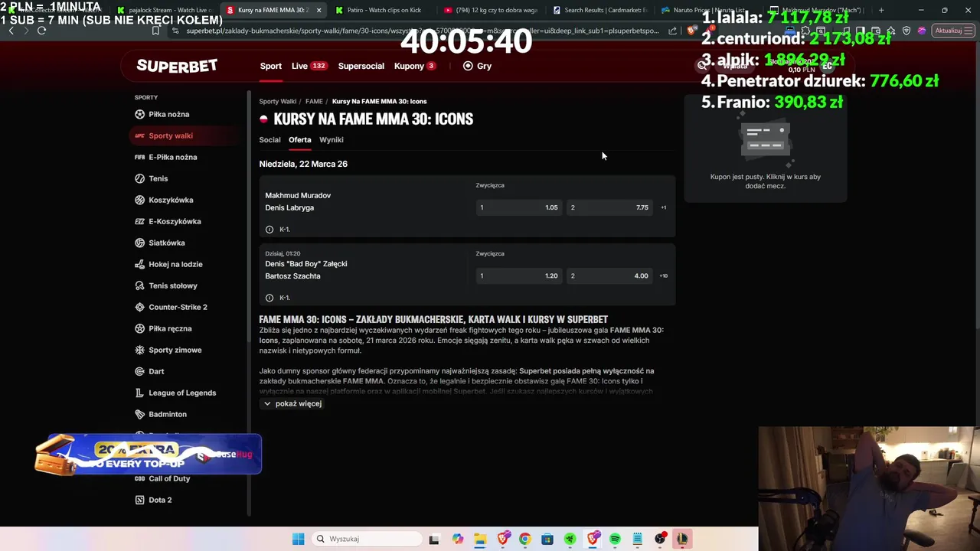Open Hokej na lodzie category
The height and width of the screenshot is (551, 980).
click(168, 264)
